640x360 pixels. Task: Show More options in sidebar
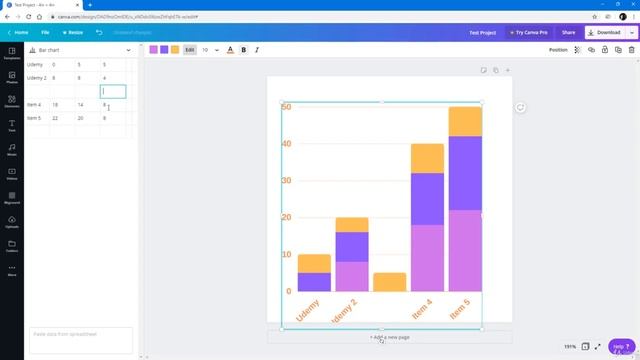coord(12,270)
